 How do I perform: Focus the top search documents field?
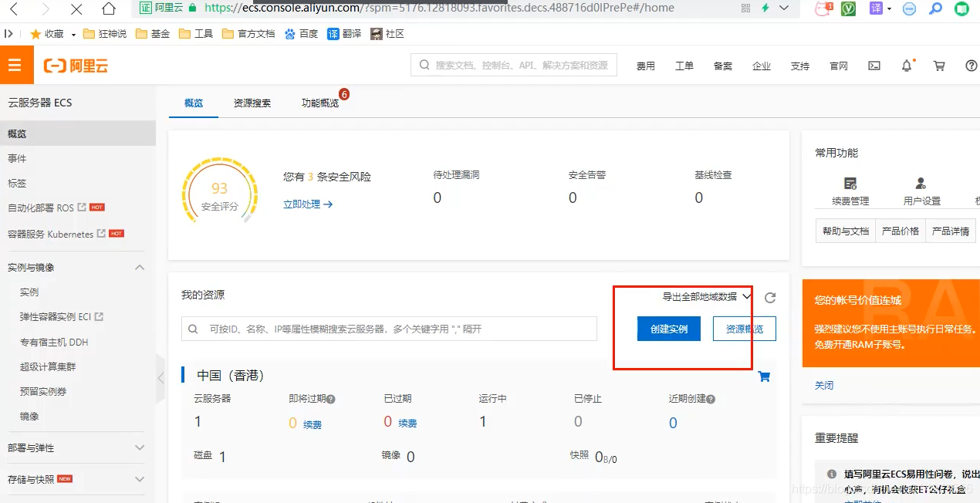[514, 66]
